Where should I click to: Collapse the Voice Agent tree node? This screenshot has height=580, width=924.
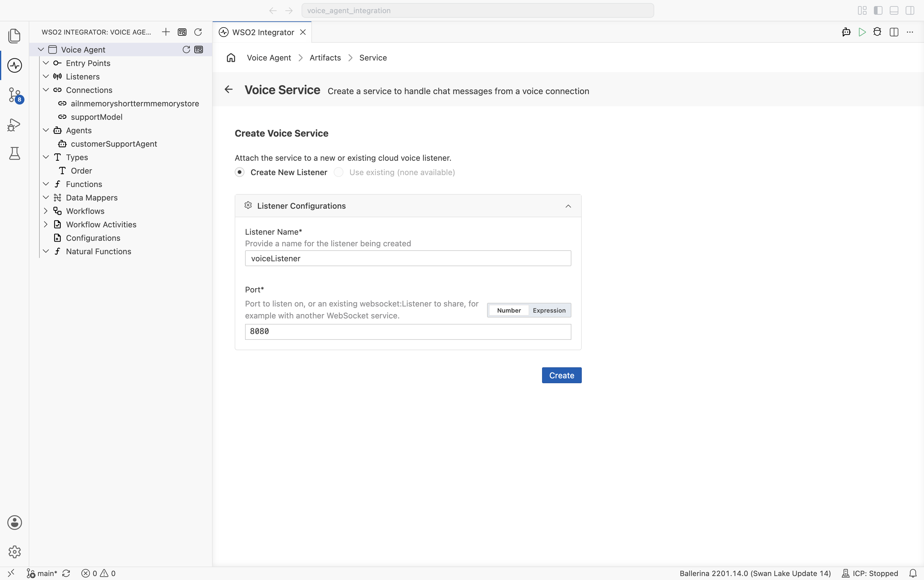[41, 50]
